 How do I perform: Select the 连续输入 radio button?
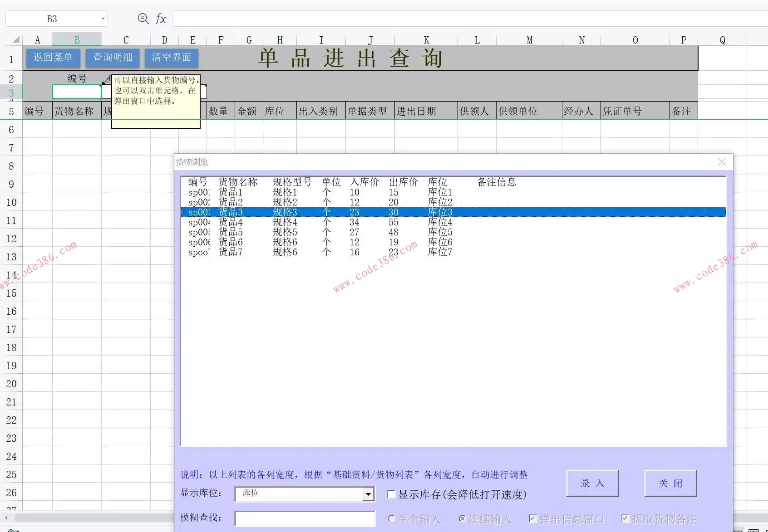[462, 518]
